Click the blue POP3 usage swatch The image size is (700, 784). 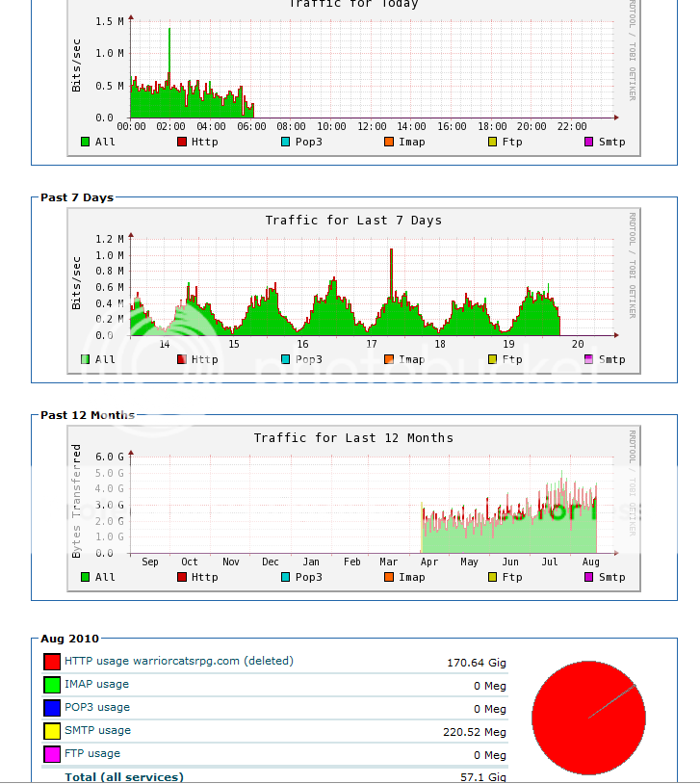click(x=52, y=708)
